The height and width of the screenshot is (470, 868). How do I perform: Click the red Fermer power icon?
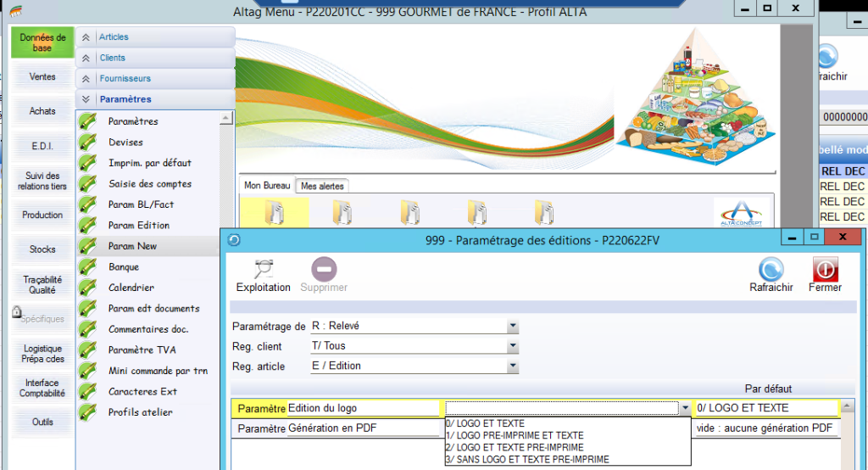coord(825,270)
